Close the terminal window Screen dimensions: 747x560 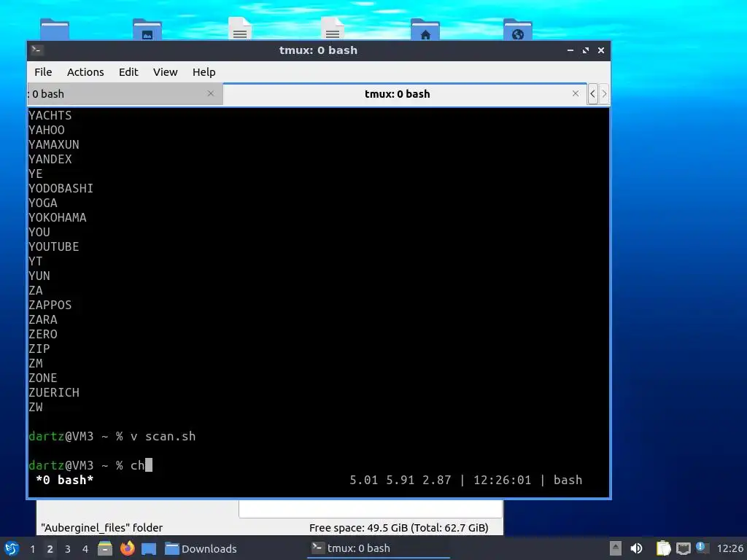(601, 50)
